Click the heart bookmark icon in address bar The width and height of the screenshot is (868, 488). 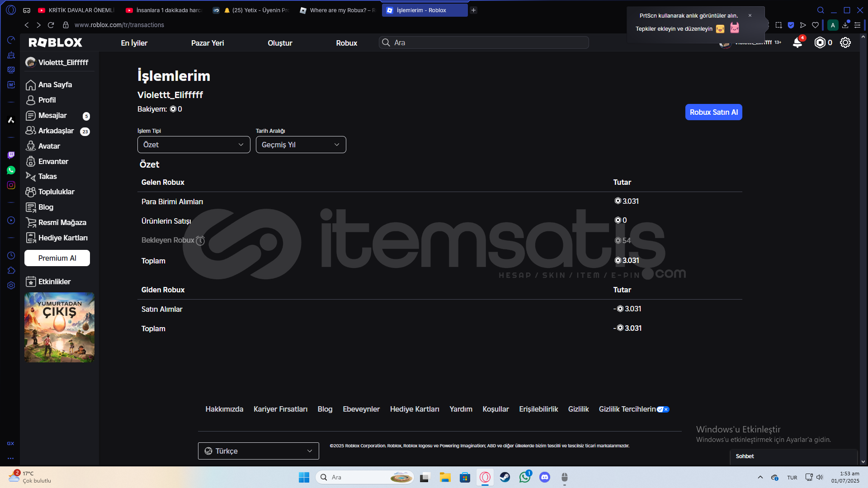(x=815, y=25)
